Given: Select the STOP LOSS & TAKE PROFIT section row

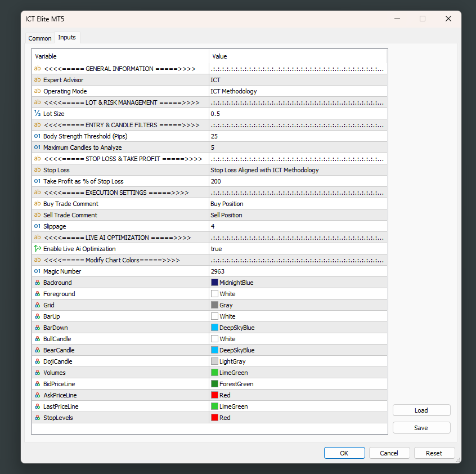Looking at the screenshot, I should (x=209, y=159).
